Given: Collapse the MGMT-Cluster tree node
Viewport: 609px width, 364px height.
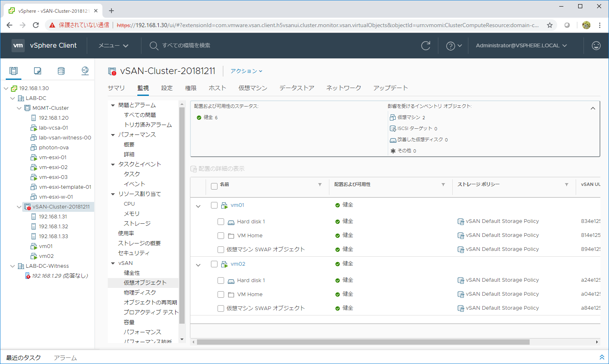Looking at the screenshot, I should (19, 108).
